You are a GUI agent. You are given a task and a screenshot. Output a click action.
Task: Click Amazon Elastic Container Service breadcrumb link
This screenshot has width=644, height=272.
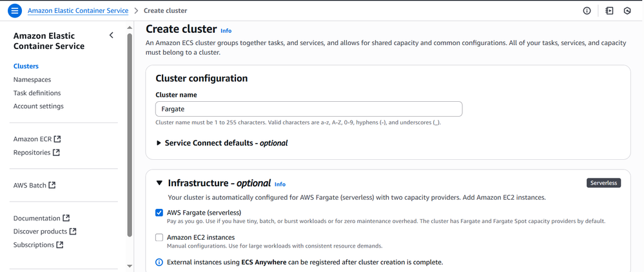[x=78, y=11]
